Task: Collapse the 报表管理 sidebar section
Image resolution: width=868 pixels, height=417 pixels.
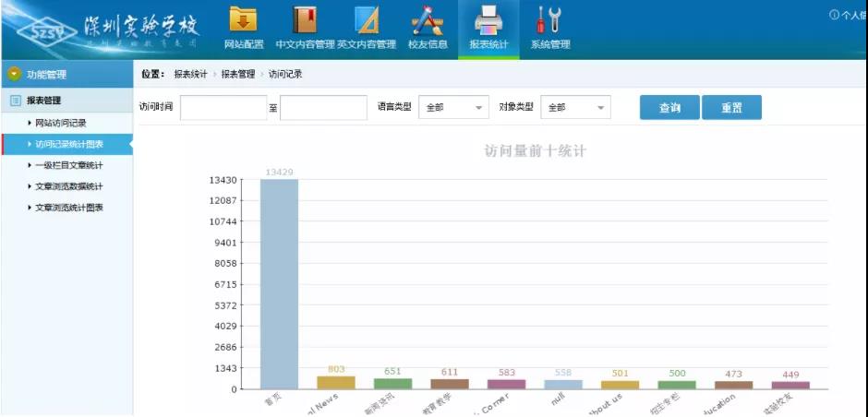Action: click(67, 101)
